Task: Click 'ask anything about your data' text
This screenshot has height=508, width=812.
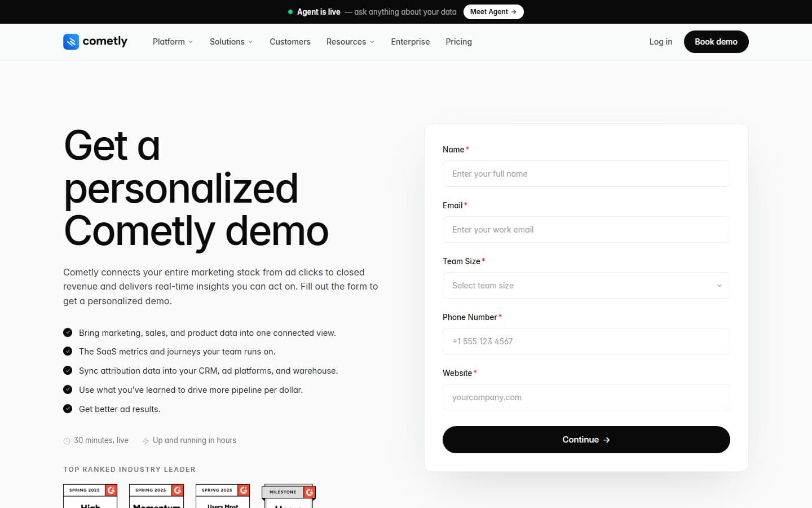Action: [x=405, y=12]
